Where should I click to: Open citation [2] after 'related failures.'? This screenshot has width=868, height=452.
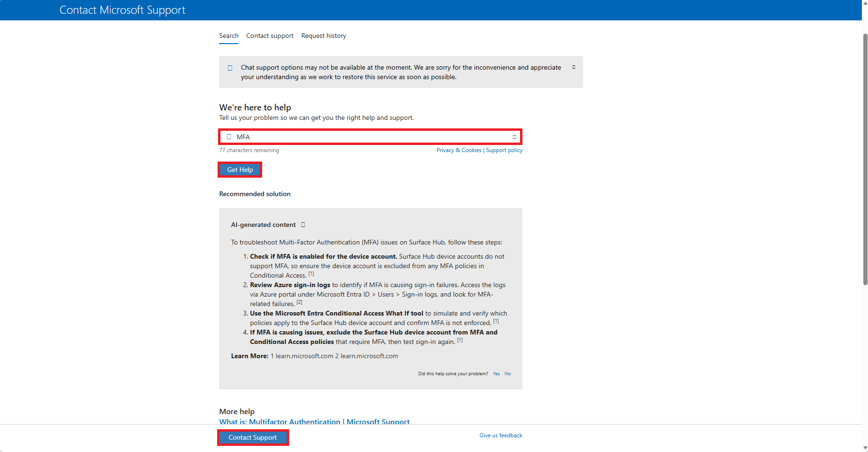(299, 302)
